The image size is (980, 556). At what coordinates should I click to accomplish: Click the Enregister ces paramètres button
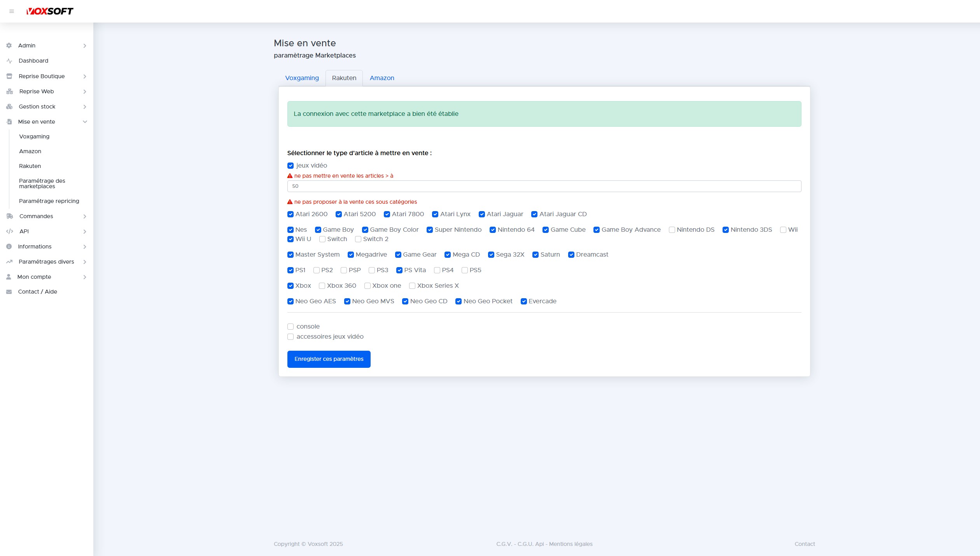coord(329,359)
